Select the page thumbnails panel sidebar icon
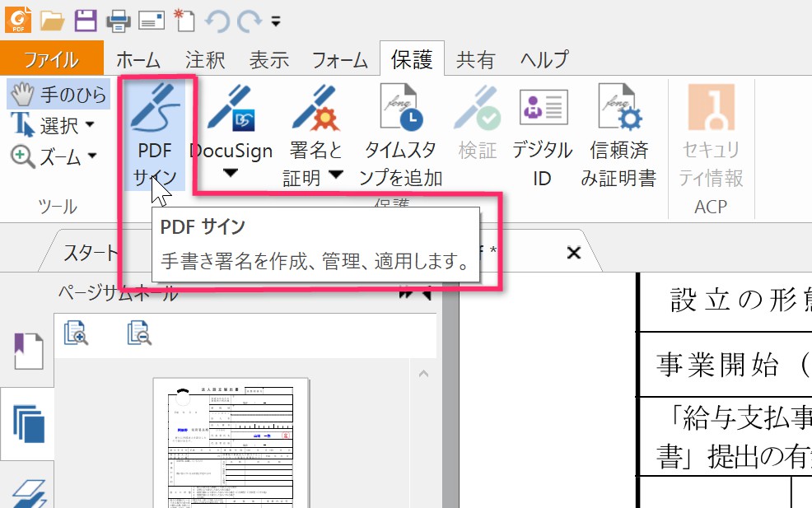Image resolution: width=812 pixels, height=508 pixels. (x=29, y=423)
